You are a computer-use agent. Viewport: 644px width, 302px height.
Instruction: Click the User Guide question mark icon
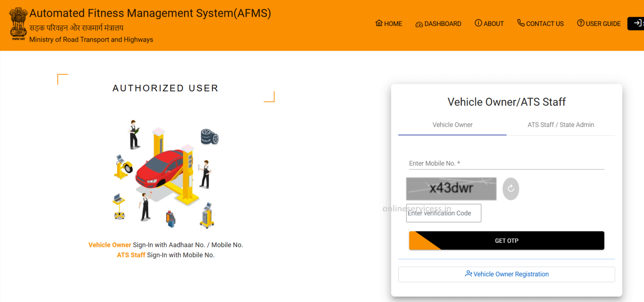(581, 23)
